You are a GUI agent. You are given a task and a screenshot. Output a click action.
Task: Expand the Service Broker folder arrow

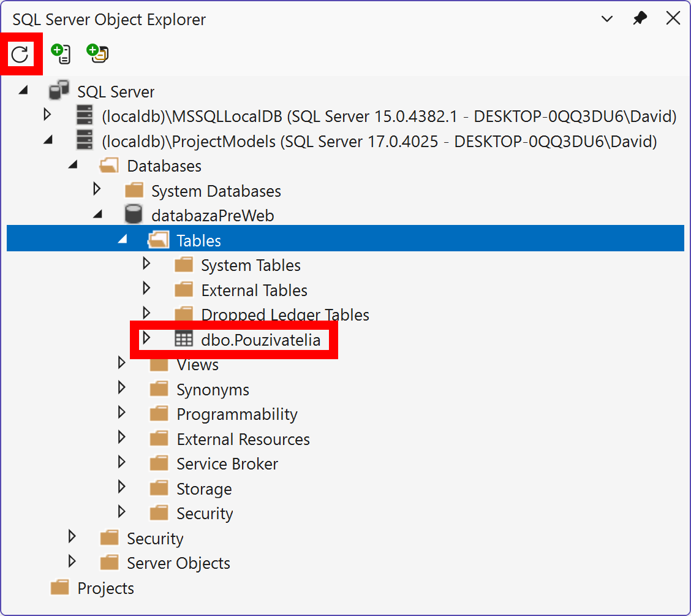click(x=122, y=462)
